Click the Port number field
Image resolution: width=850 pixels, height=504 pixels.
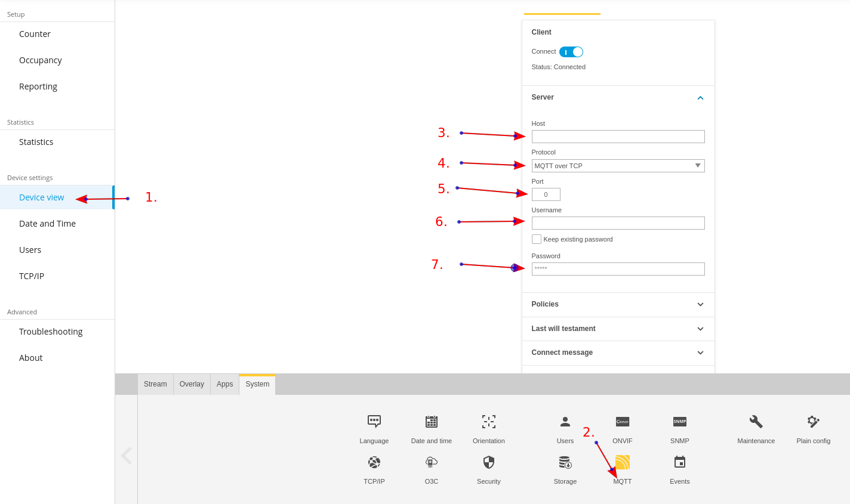[x=546, y=194]
